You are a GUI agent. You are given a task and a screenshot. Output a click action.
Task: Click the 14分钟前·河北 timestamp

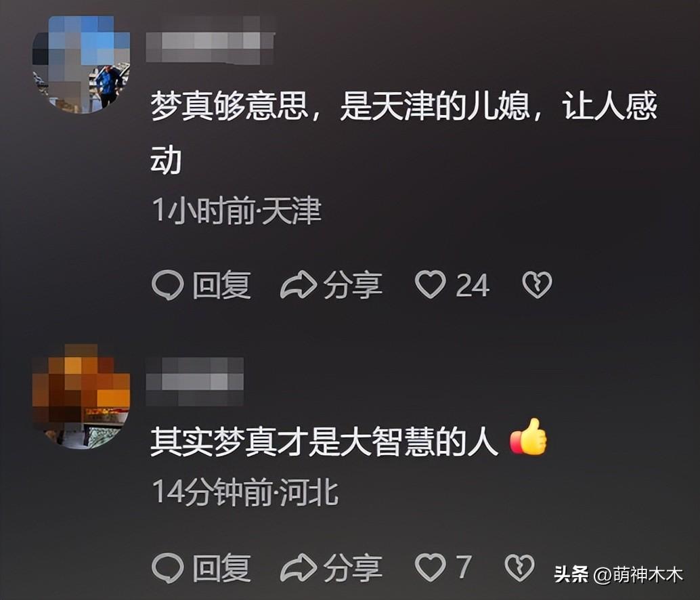(245, 492)
